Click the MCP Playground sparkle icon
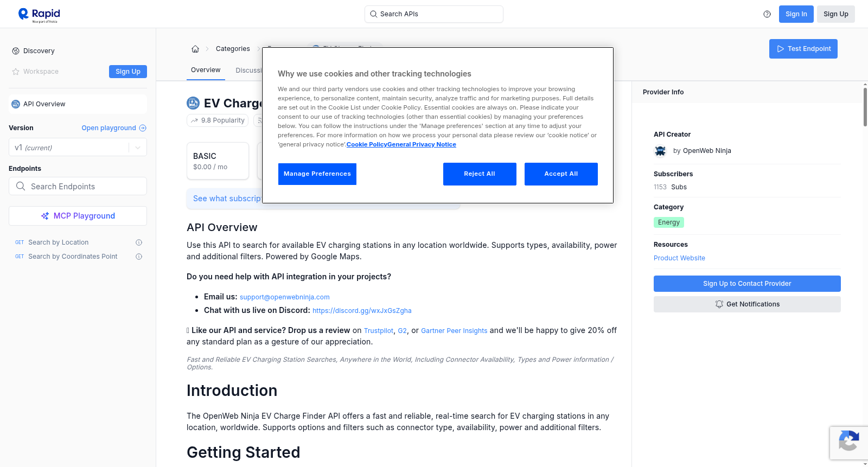Image resolution: width=868 pixels, height=467 pixels. point(45,216)
